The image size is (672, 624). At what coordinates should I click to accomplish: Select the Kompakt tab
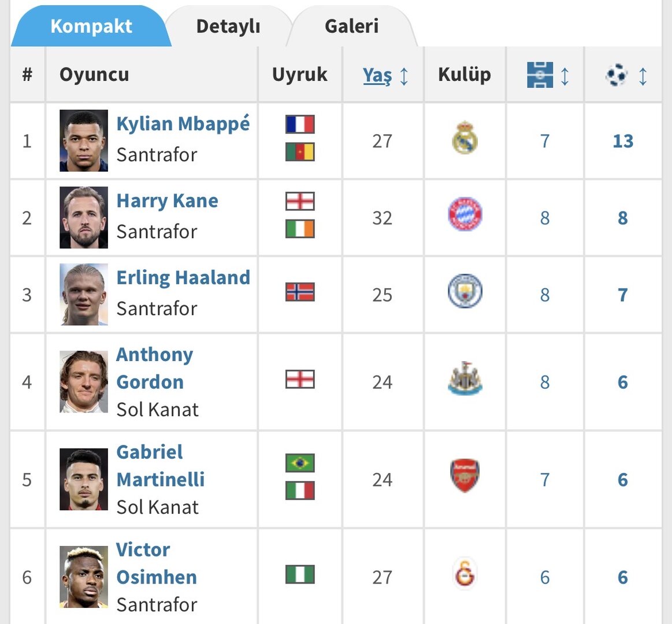[x=91, y=27]
